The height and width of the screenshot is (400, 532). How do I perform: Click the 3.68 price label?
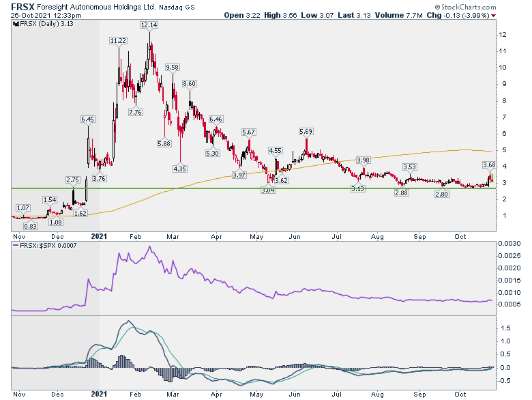[489, 165]
